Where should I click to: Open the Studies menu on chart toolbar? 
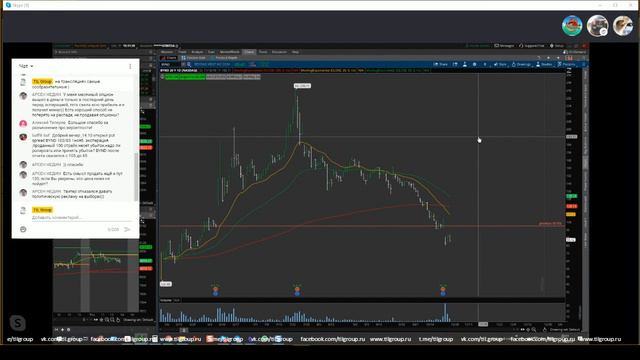pyautogui.click(x=544, y=64)
